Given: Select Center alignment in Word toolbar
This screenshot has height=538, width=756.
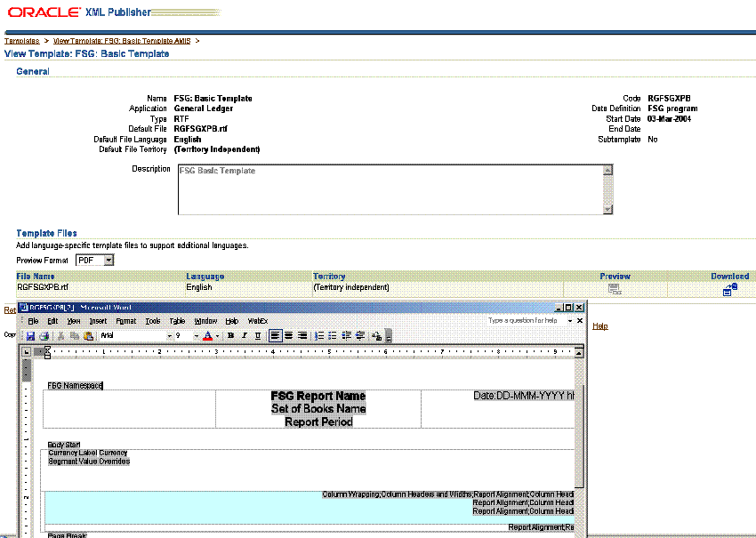Looking at the screenshot, I should tap(289, 336).
